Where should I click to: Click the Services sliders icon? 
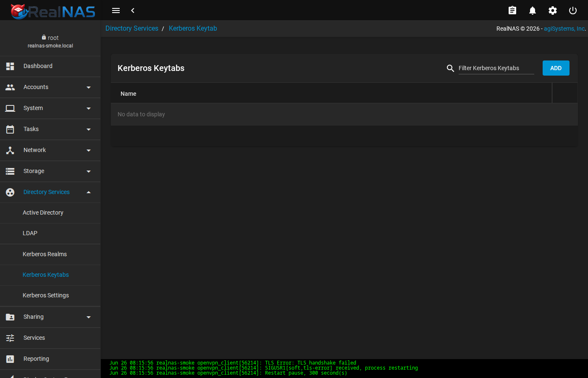[x=10, y=338]
